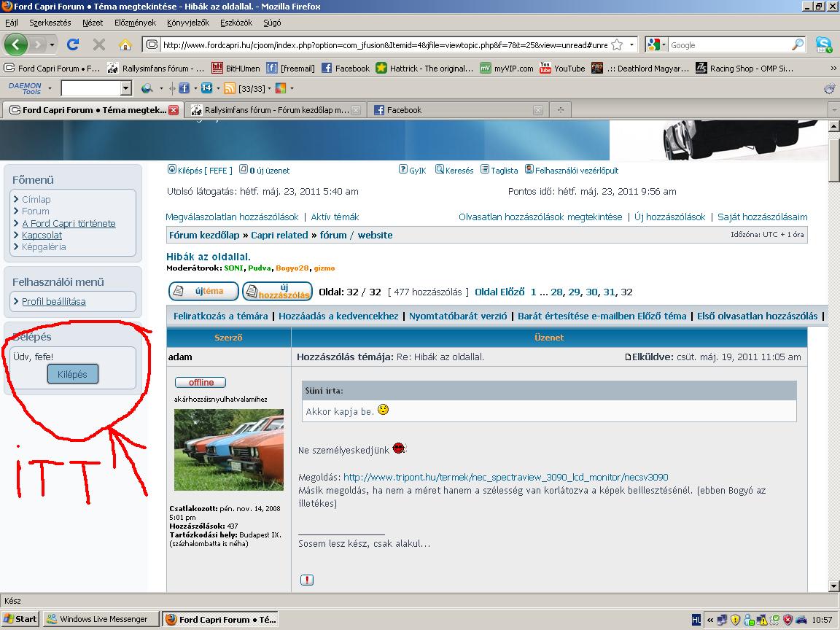Click the red report icon under adam's post

tap(307, 580)
